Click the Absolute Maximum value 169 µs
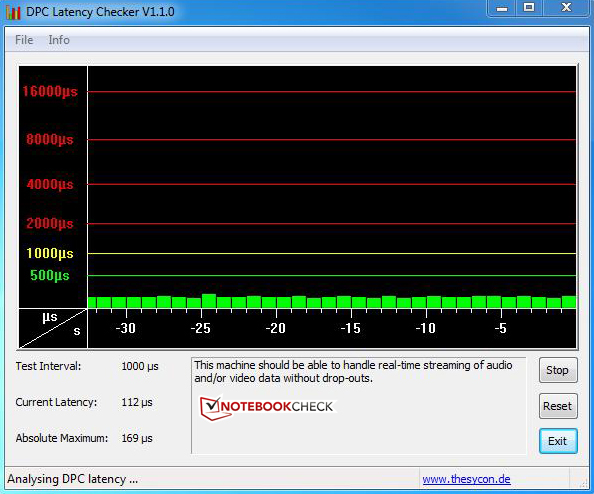 (x=137, y=438)
